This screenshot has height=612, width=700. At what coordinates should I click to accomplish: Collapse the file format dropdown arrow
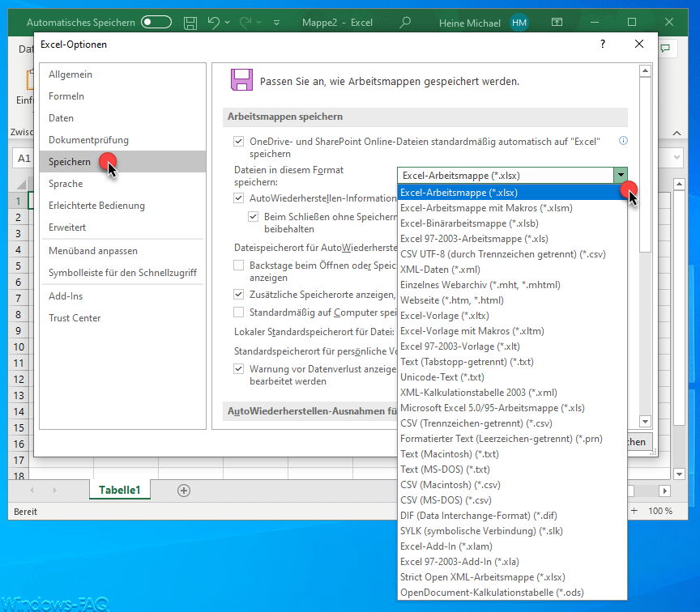pyautogui.click(x=621, y=176)
